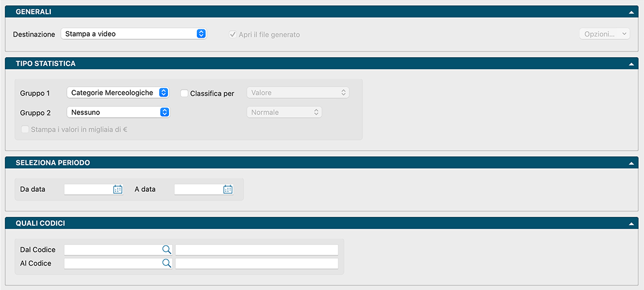Screen dimensions: 644x290
Task: Click the Da data input field
Action: tap(88, 189)
